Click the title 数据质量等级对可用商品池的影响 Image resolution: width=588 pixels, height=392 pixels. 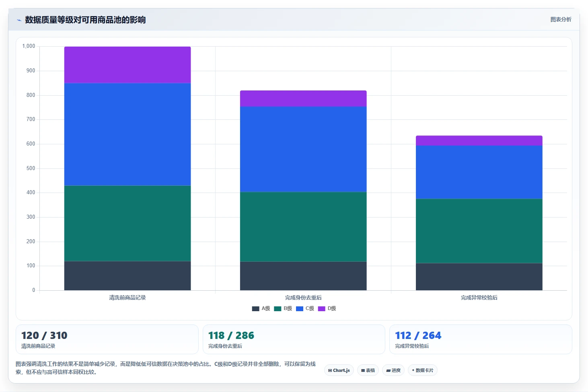[85, 20]
